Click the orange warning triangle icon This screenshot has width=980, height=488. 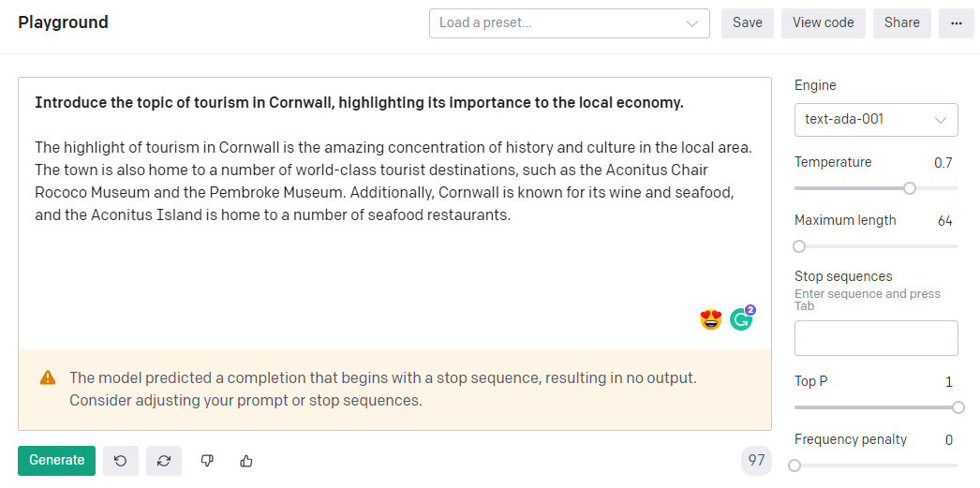(48, 378)
